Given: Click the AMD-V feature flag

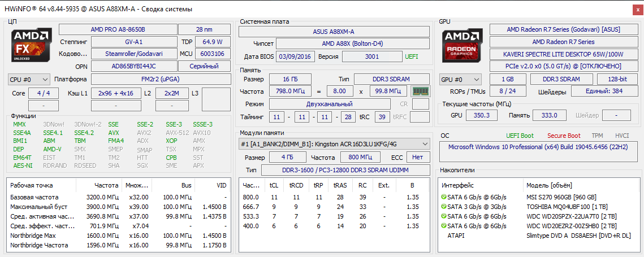Looking at the screenshot, I should click(52, 150).
